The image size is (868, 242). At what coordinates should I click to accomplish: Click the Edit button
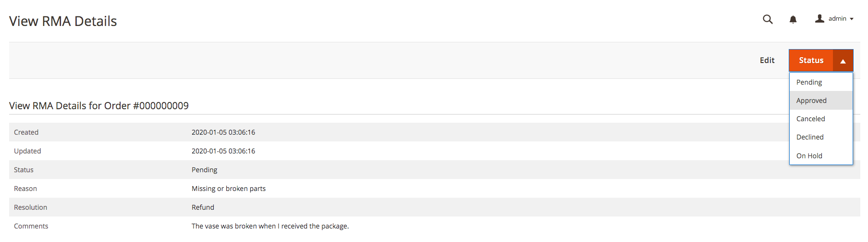[x=767, y=61]
